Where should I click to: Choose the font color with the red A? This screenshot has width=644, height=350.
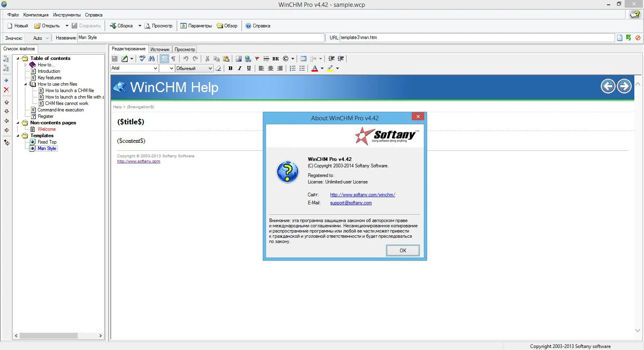click(315, 68)
